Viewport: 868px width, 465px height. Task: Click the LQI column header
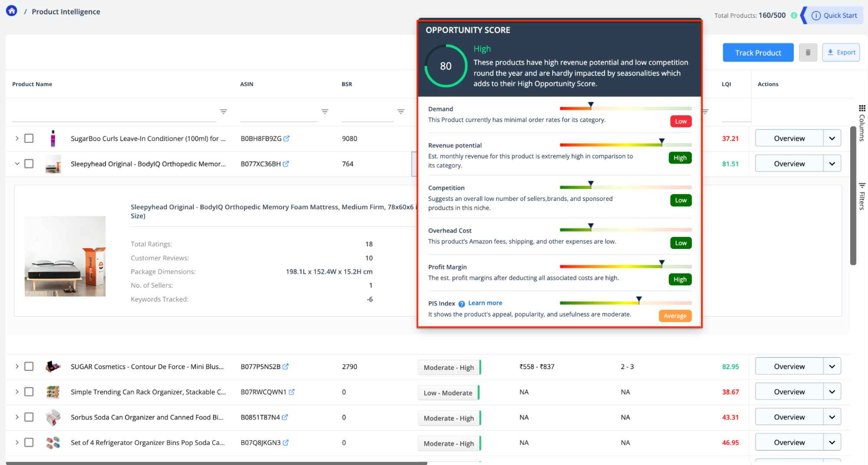pos(726,84)
